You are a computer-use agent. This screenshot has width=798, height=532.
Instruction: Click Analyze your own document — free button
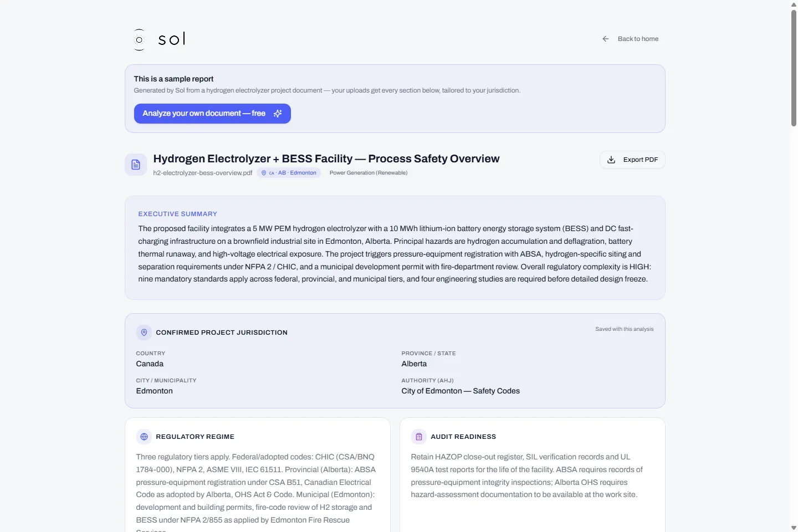click(x=212, y=114)
